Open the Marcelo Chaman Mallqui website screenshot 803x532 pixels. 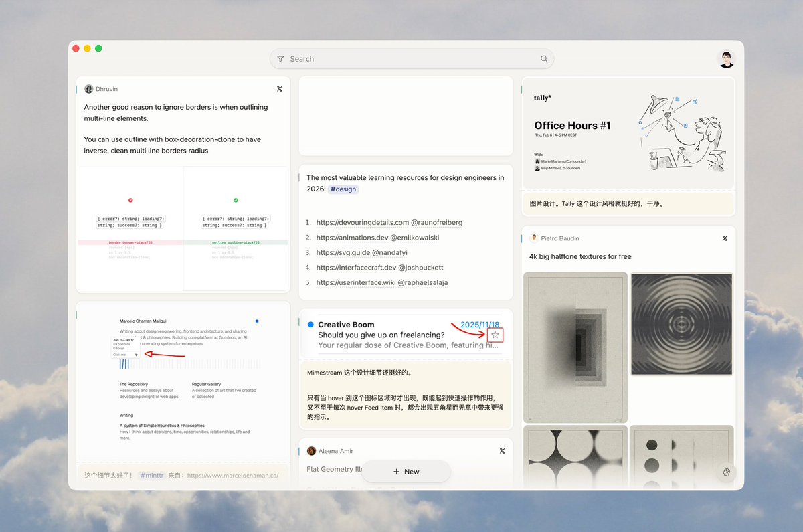(183, 382)
